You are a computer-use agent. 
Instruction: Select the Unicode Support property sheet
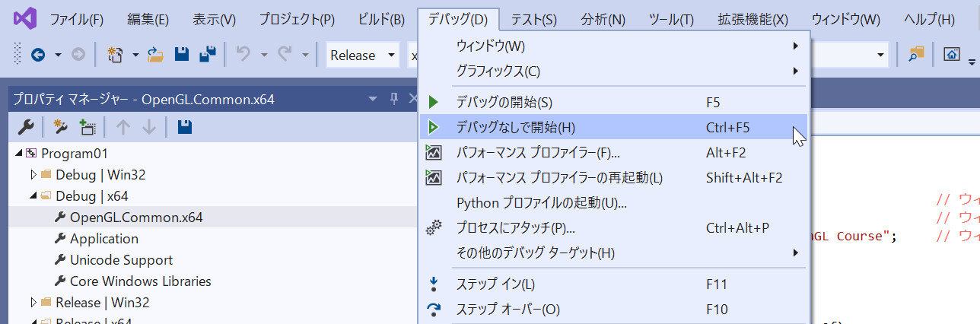[x=121, y=260]
